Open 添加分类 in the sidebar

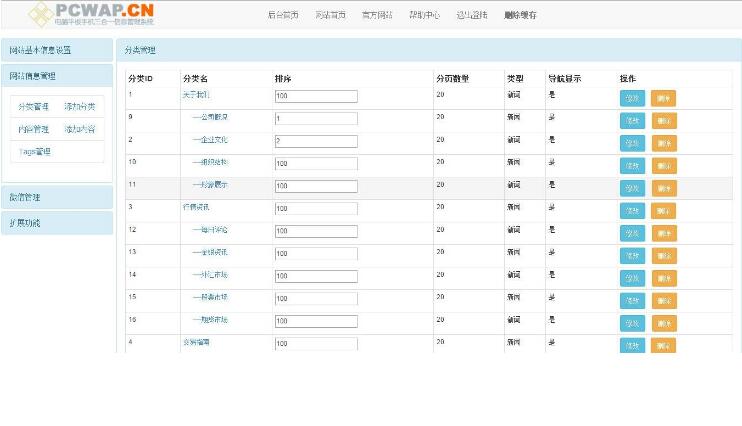click(80, 106)
